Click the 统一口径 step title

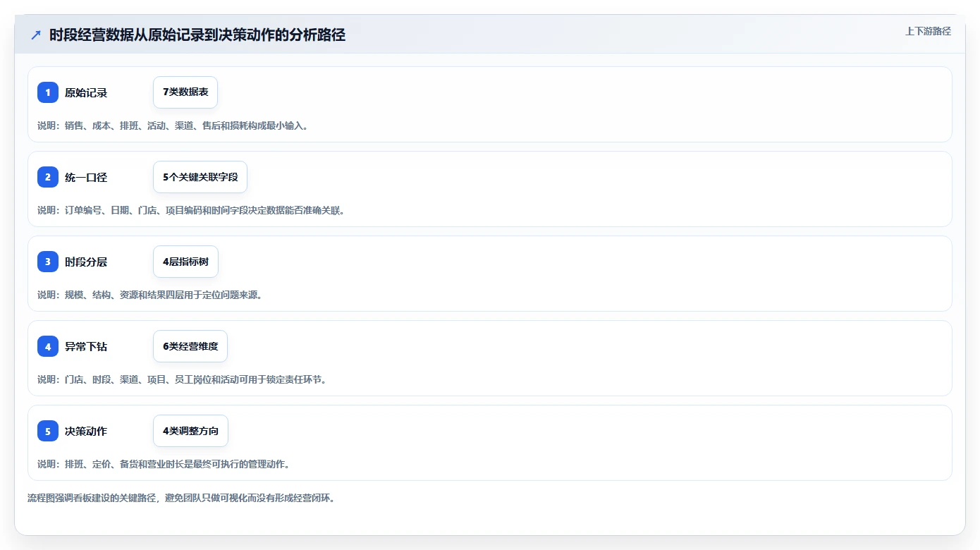[x=86, y=177]
